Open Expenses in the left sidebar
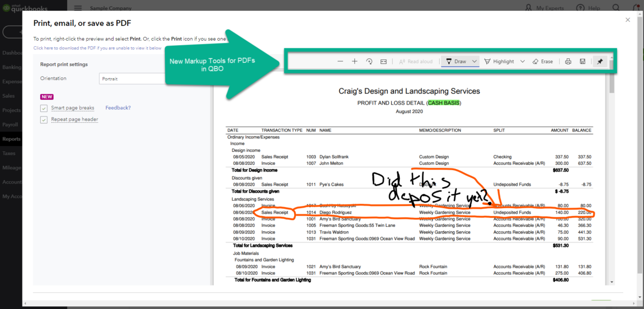The width and height of the screenshot is (644, 309). (x=11, y=82)
